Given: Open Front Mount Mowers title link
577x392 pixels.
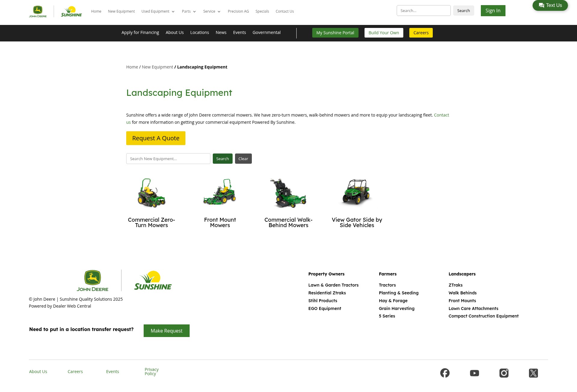Looking at the screenshot, I should pyautogui.click(x=220, y=223).
